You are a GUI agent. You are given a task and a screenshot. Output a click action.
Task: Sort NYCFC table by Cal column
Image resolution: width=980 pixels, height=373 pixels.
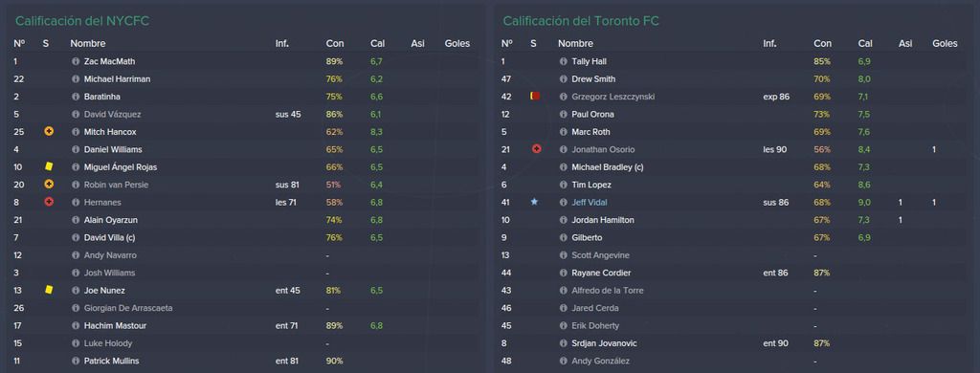377,44
